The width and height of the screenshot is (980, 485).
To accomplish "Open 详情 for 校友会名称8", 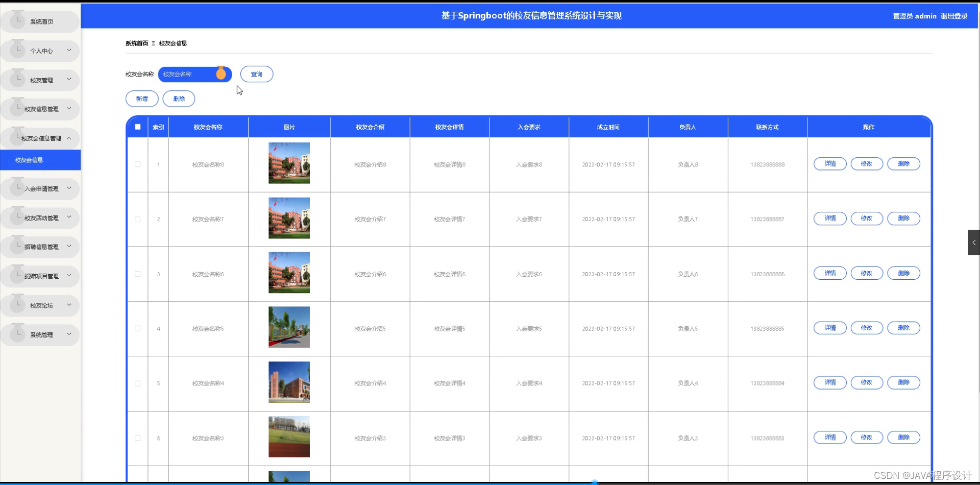I will (x=830, y=164).
